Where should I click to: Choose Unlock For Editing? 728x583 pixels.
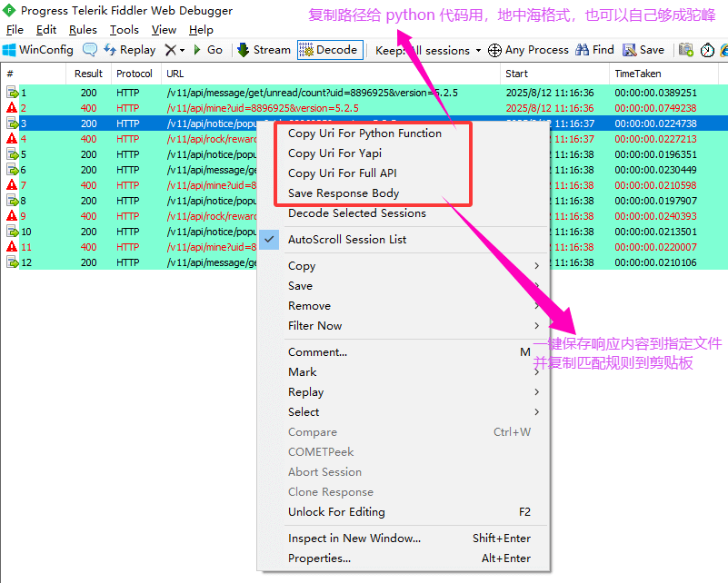click(336, 512)
